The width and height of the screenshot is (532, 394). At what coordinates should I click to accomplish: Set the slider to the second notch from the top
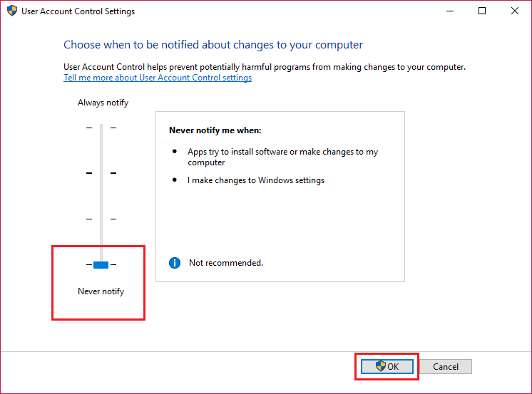click(101, 173)
